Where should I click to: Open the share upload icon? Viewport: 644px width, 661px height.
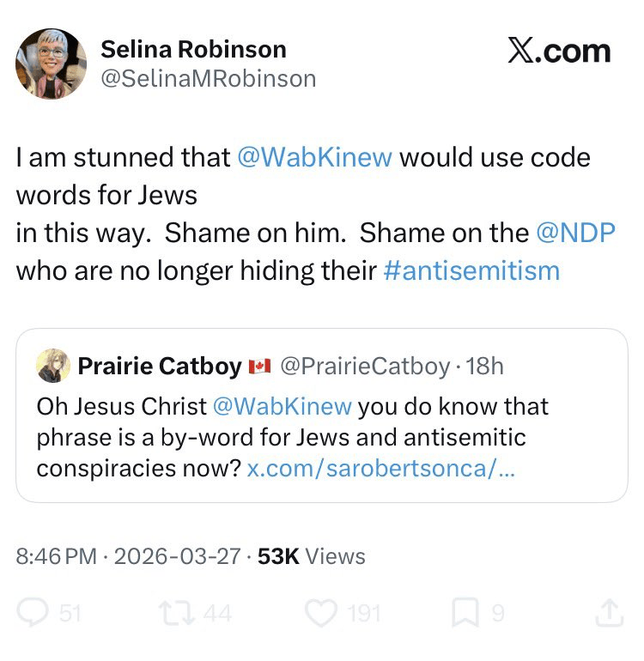click(x=608, y=612)
